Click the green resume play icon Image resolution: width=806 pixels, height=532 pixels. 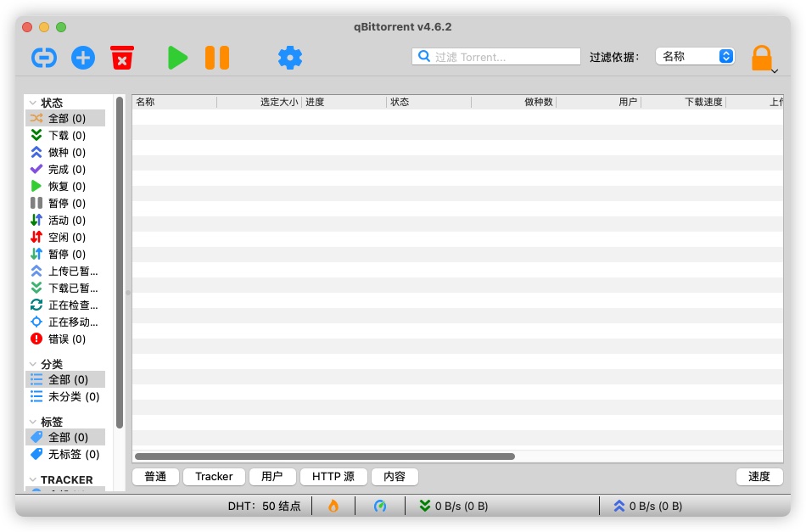coord(178,58)
